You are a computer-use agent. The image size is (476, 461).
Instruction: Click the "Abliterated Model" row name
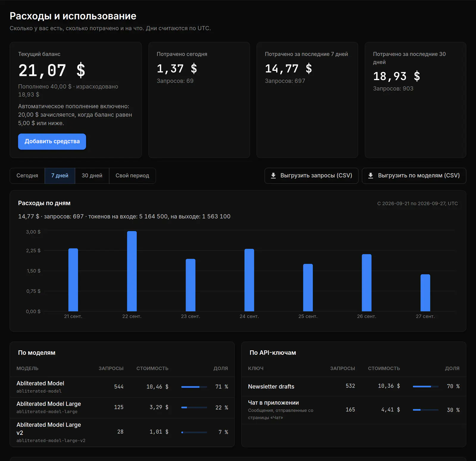pos(40,383)
